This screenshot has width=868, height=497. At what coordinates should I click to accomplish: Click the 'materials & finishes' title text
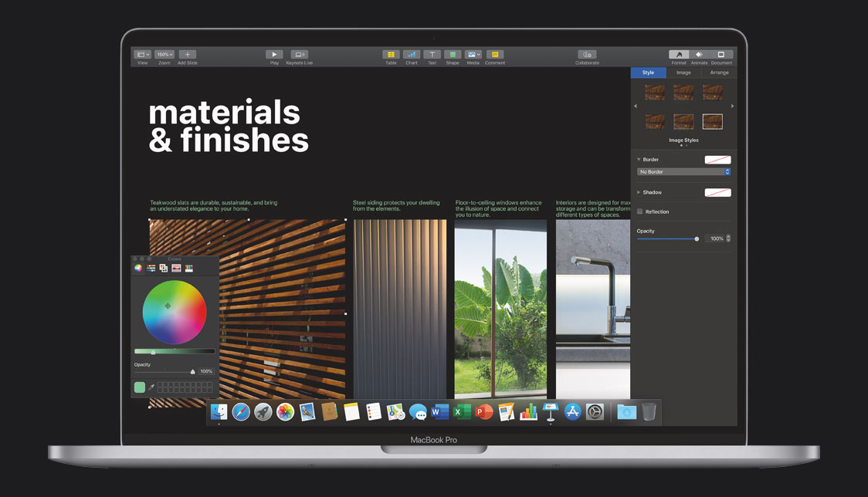coord(228,126)
